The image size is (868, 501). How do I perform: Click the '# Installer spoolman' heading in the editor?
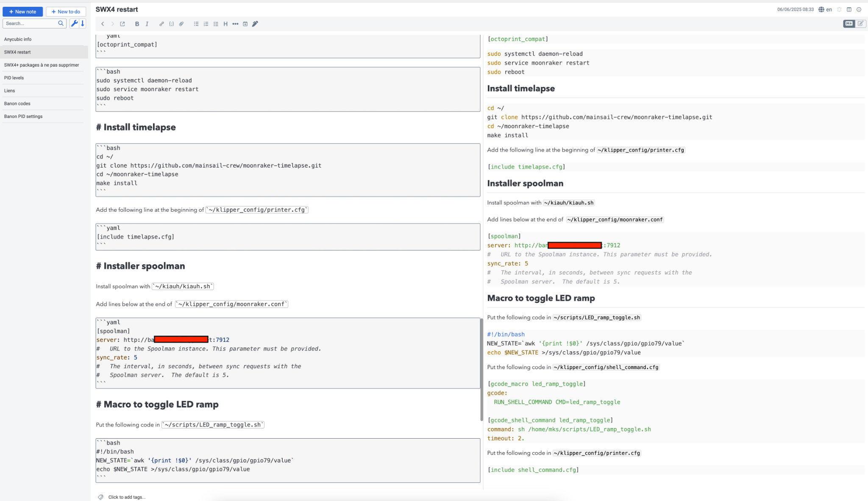click(x=140, y=266)
